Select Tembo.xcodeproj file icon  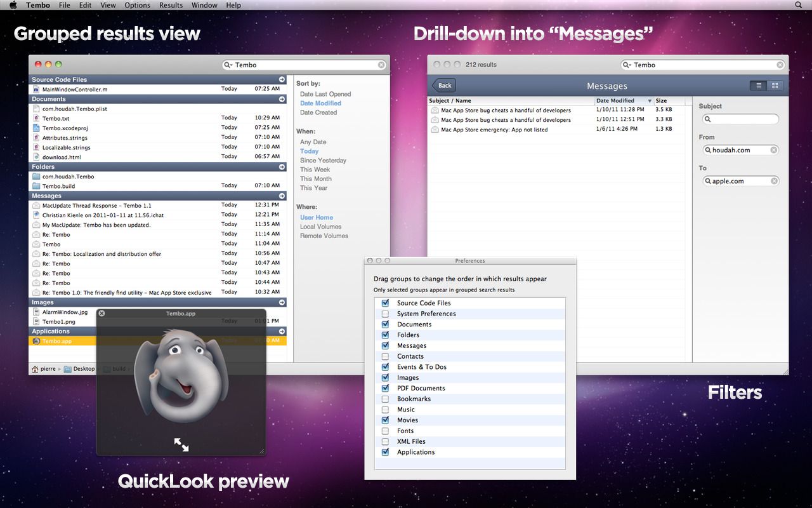[x=36, y=128]
